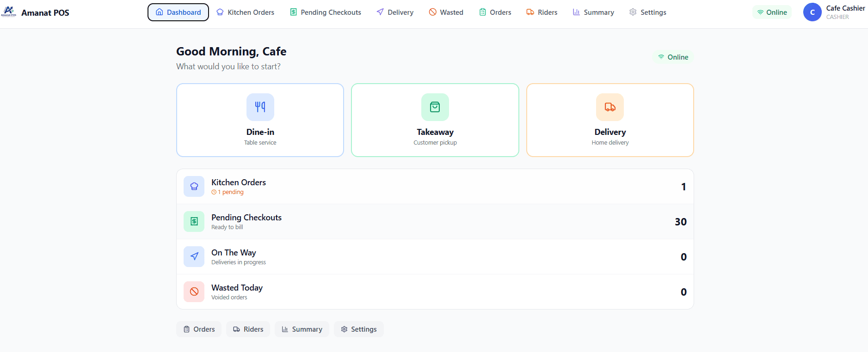Click the gear icon in top Settings nav

[x=633, y=12]
